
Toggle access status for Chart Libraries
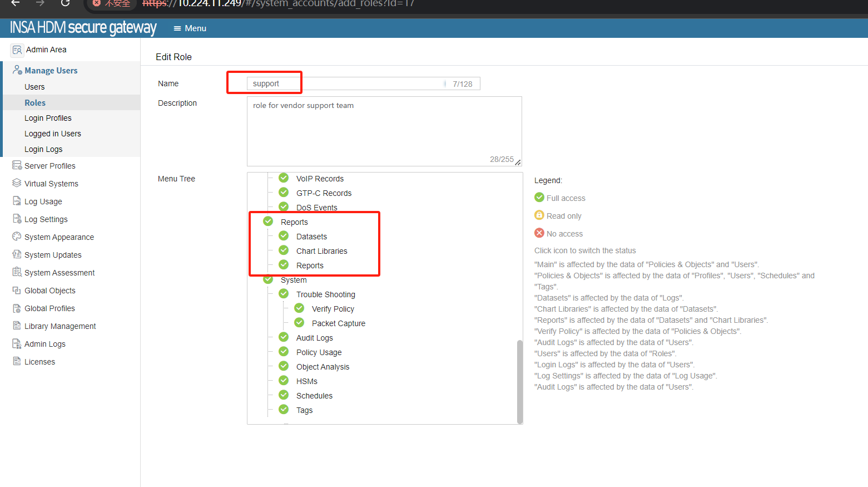(284, 250)
